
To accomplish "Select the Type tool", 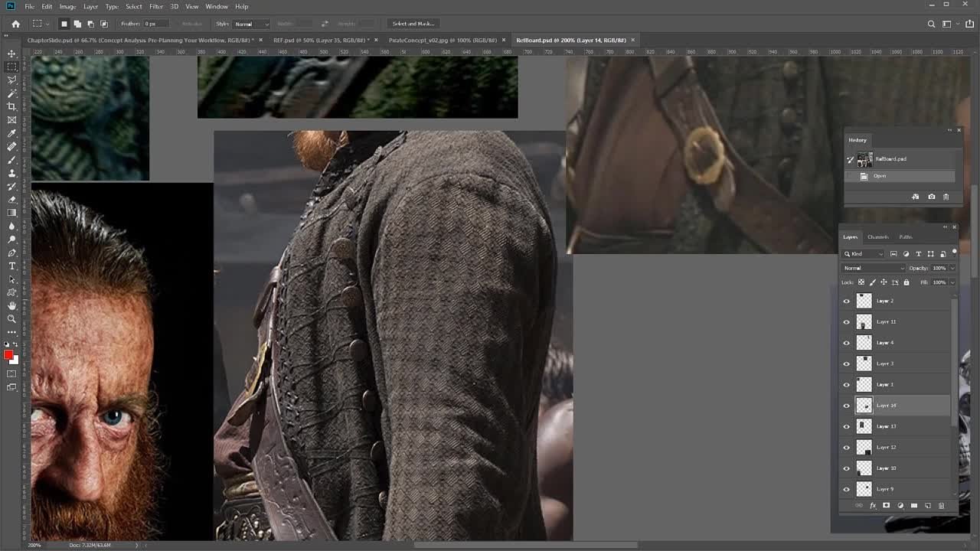I will click(11, 266).
